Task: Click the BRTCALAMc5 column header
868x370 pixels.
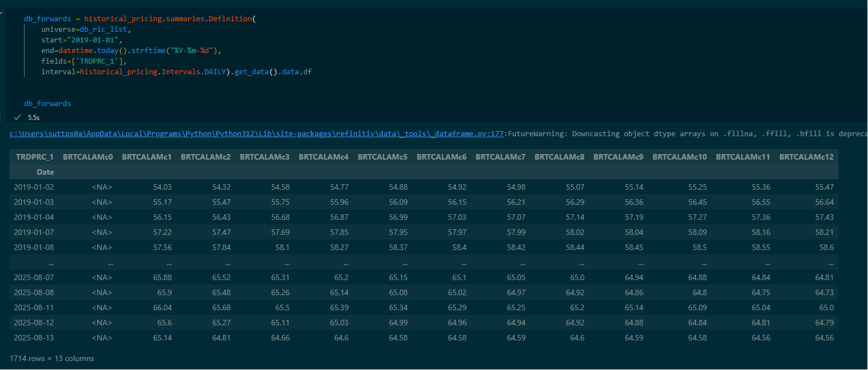Action: pyautogui.click(x=382, y=157)
